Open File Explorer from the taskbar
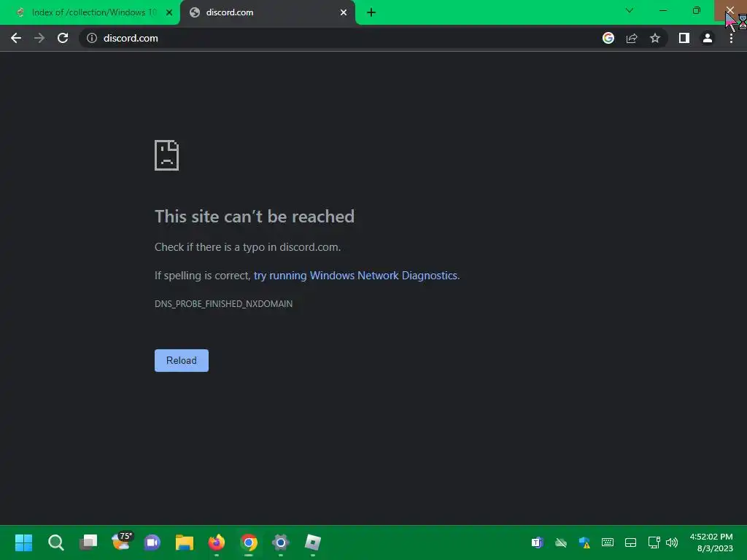Viewport: 747px width, 560px height. (185, 542)
